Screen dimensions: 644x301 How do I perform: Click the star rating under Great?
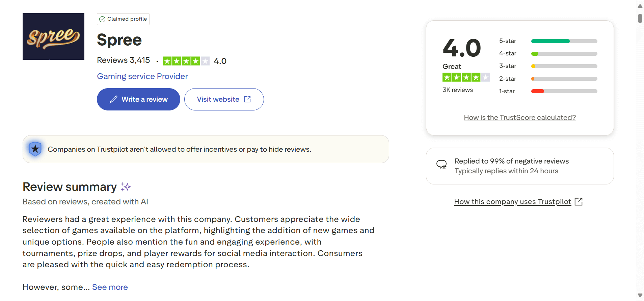coord(466,77)
